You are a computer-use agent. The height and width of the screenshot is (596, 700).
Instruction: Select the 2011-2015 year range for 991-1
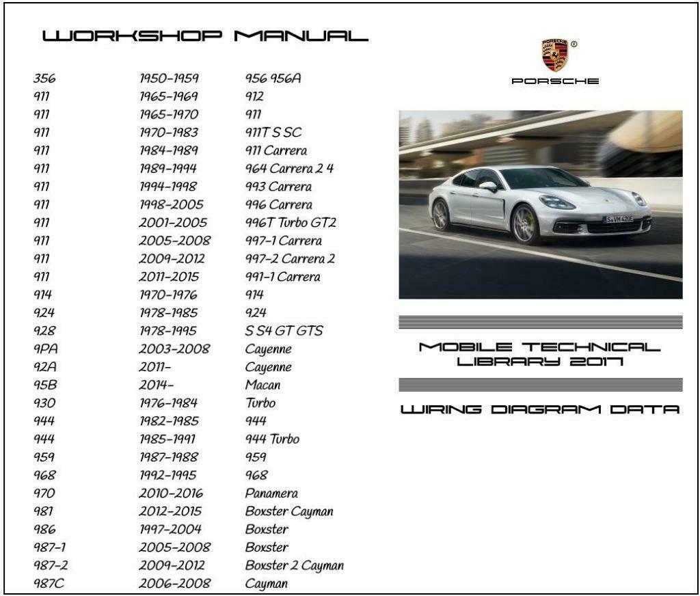point(169,277)
